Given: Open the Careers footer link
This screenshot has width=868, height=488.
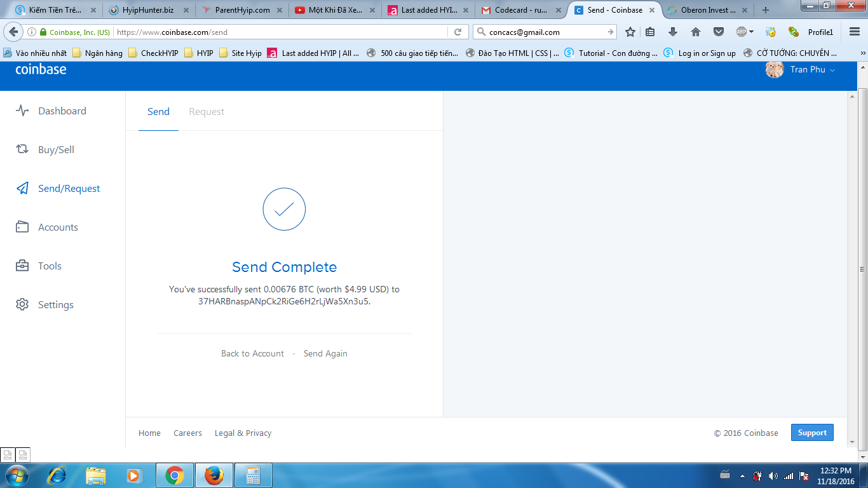Looking at the screenshot, I should click(187, 433).
